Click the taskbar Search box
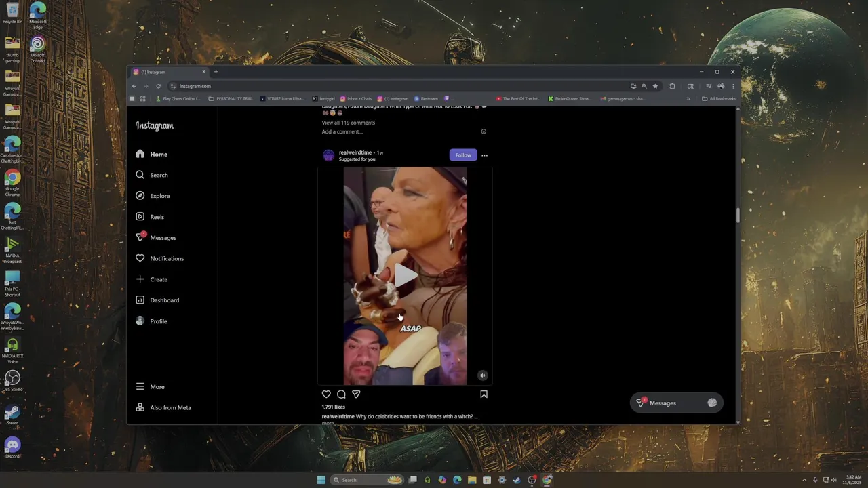This screenshot has width=868, height=488. pos(367,480)
